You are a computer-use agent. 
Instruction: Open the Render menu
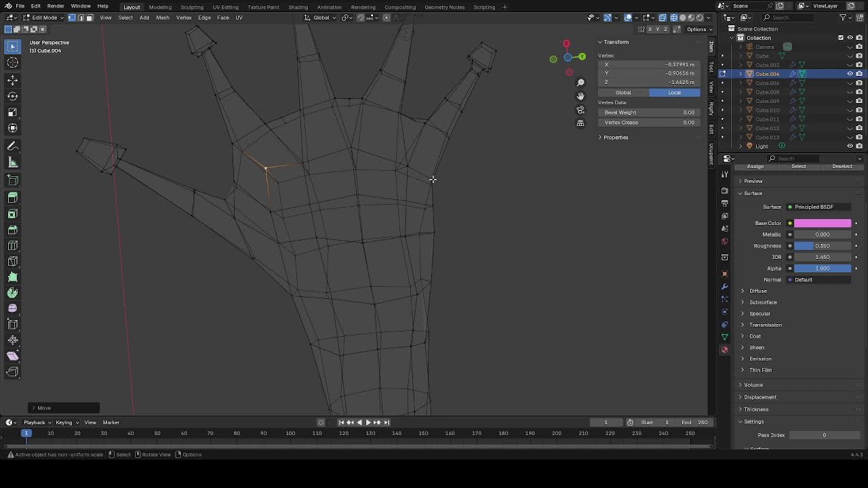[56, 6]
